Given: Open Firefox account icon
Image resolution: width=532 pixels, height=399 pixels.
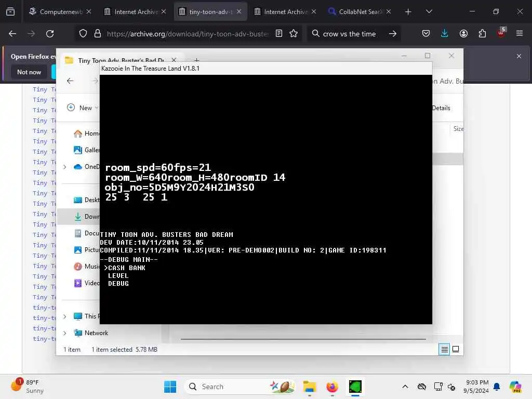Looking at the screenshot, I should coord(463,34).
